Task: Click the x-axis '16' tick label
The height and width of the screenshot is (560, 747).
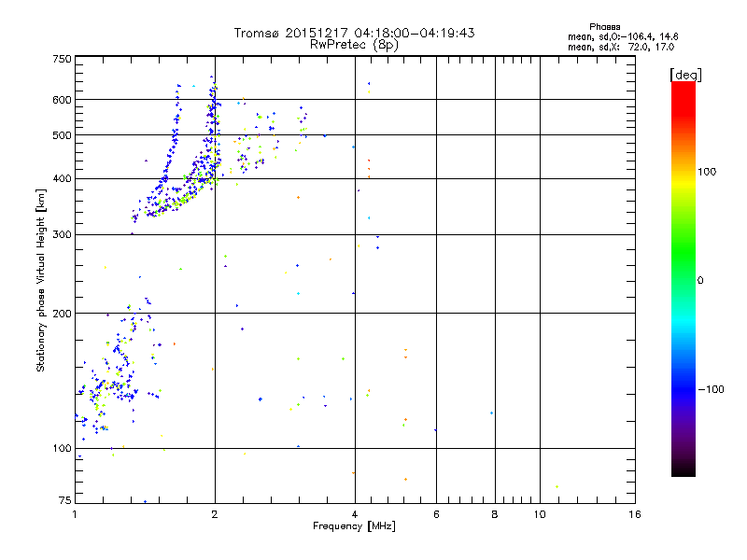Action: (x=635, y=514)
